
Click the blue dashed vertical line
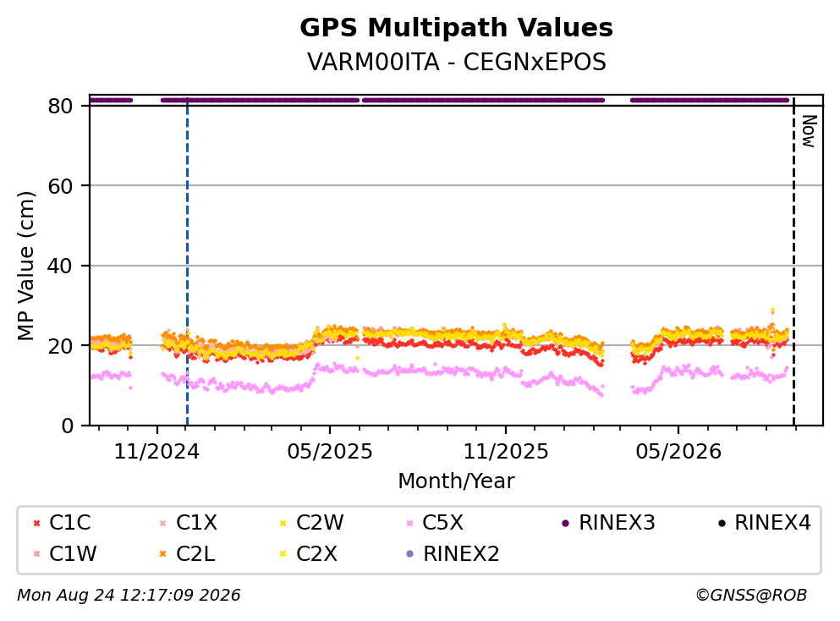click(x=187, y=262)
